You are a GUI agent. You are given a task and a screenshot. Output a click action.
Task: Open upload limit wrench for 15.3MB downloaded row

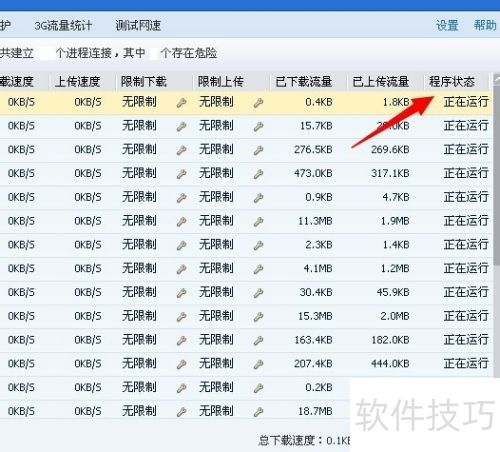(x=258, y=317)
